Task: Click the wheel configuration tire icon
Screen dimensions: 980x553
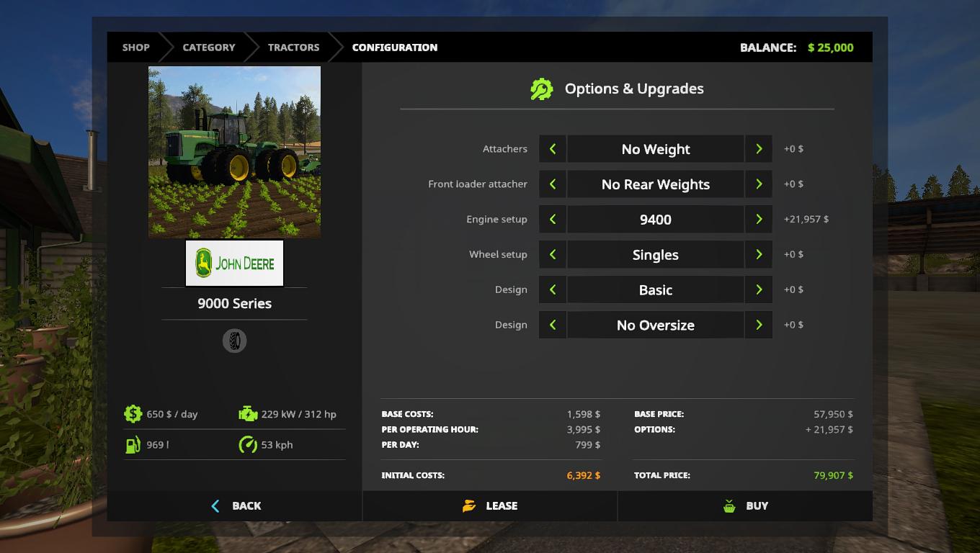Action: [234, 341]
